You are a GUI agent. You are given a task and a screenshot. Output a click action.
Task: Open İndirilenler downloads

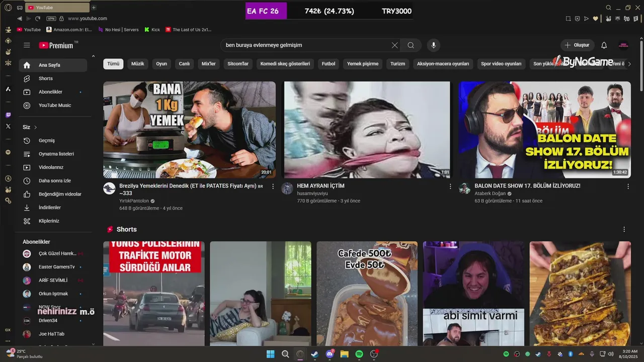(x=53, y=208)
